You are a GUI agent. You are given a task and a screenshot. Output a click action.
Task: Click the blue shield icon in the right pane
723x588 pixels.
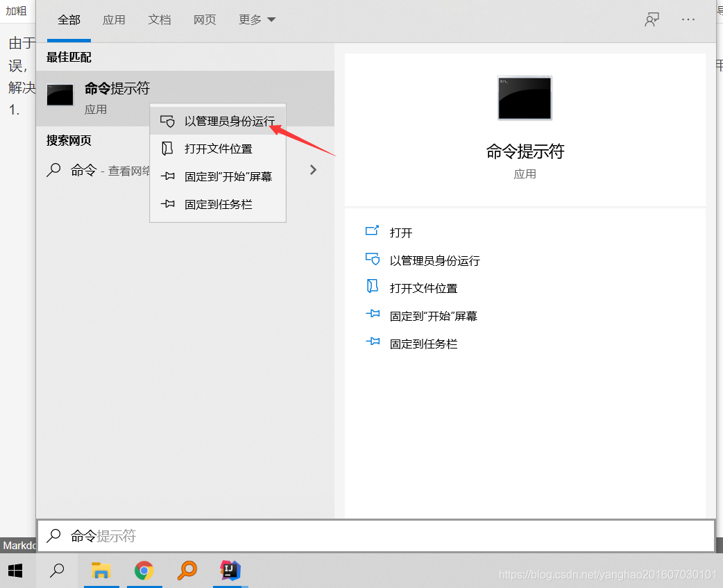[x=372, y=259]
